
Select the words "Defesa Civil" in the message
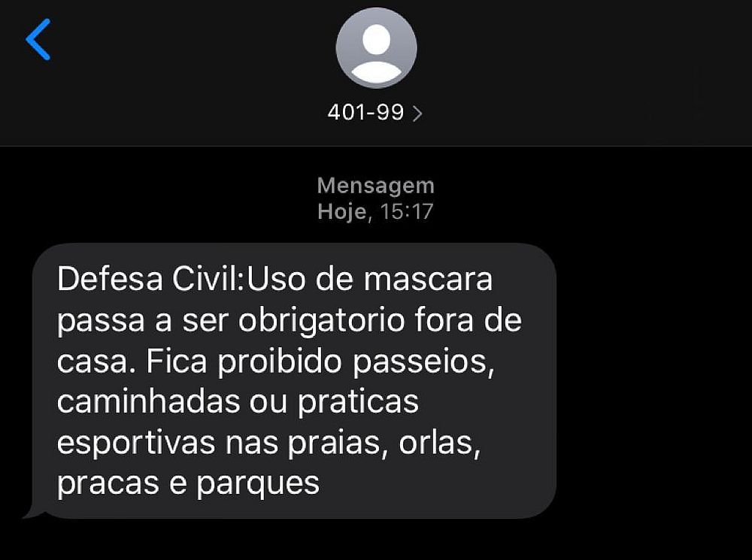click(x=150, y=279)
